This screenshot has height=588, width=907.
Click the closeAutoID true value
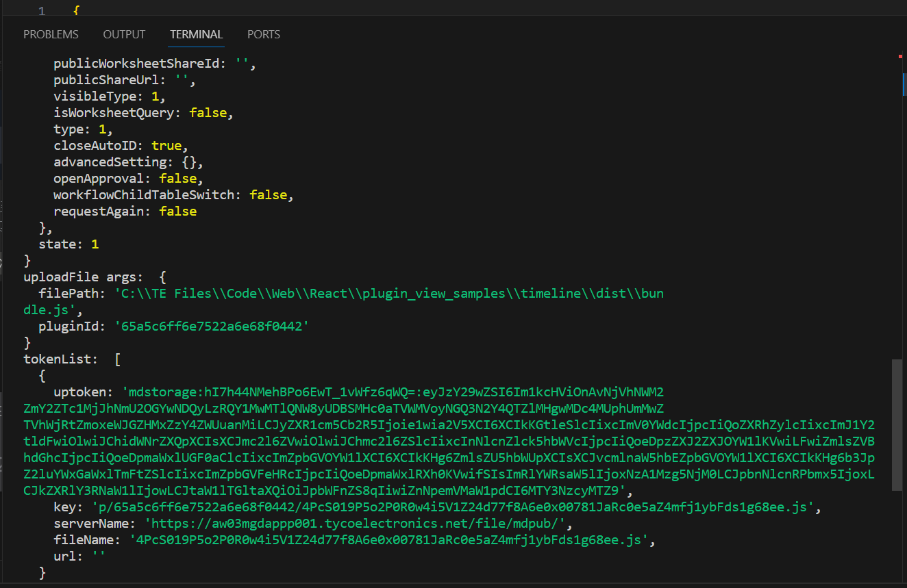166,146
